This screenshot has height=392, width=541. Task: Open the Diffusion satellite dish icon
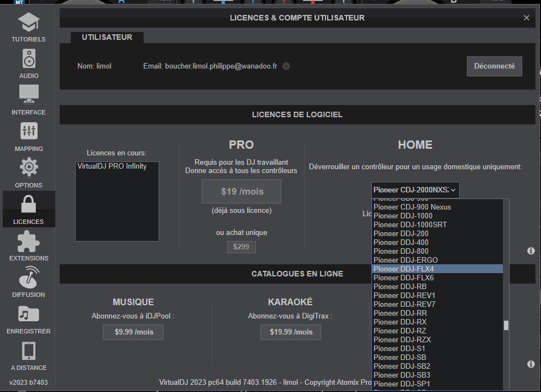click(29, 277)
